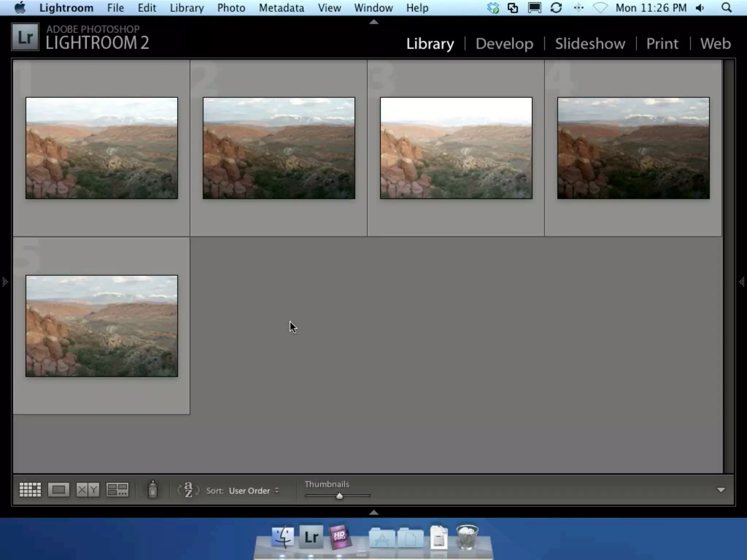Toggle the a-z sort direction

click(x=188, y=490)
